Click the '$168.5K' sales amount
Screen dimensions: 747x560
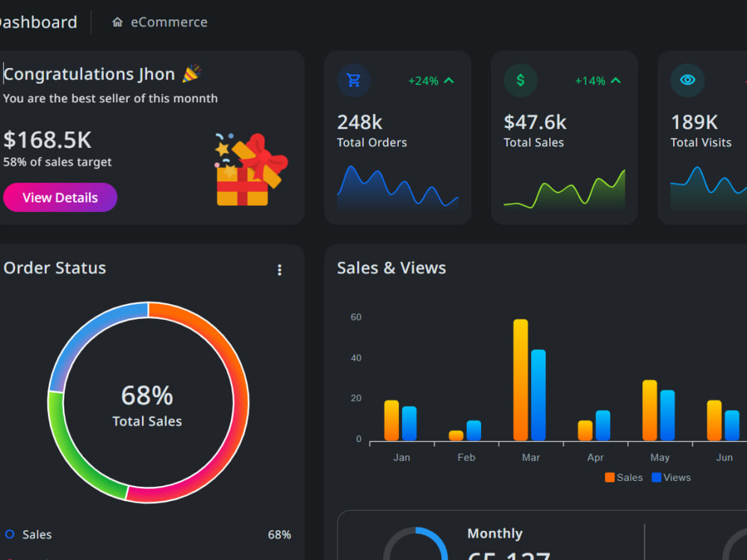pos(47,140)
